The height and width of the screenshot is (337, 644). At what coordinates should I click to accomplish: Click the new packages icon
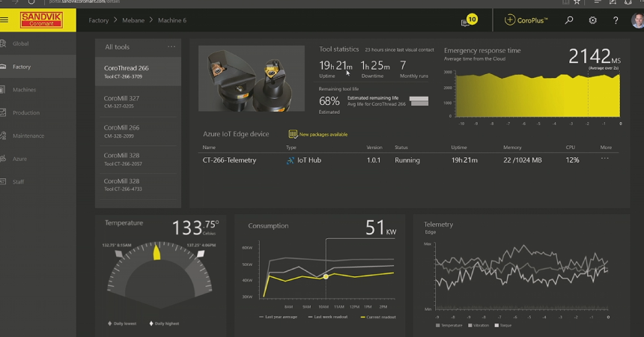pos(293,134)
